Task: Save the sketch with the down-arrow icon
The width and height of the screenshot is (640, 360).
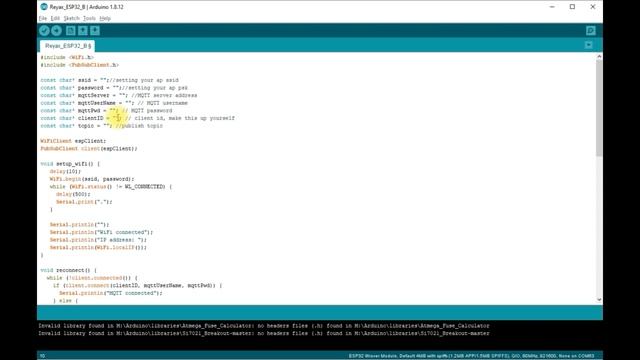Action: click(x=95, y=31)
